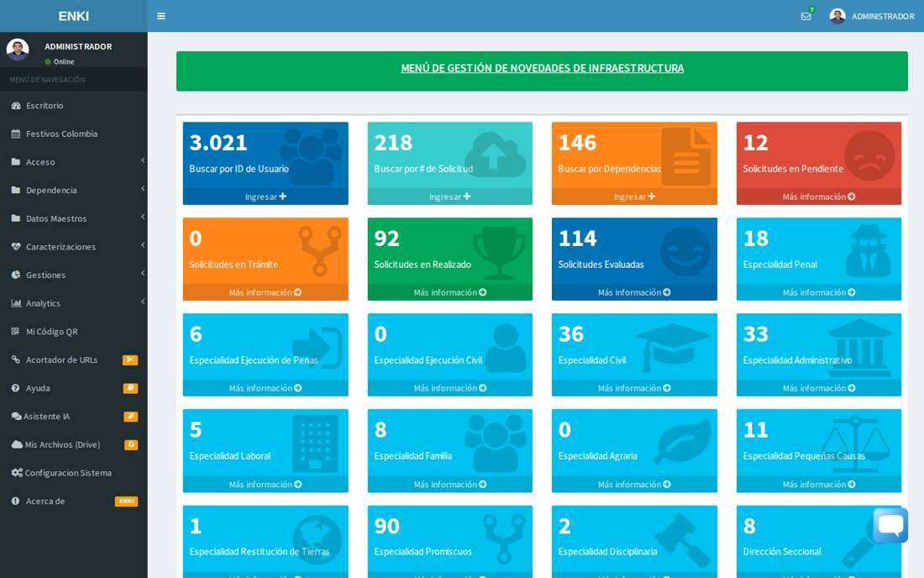Click the cloud upload icon on Solicitud card
This screenshot has width=924, height=578.
[x=495, y=155]
